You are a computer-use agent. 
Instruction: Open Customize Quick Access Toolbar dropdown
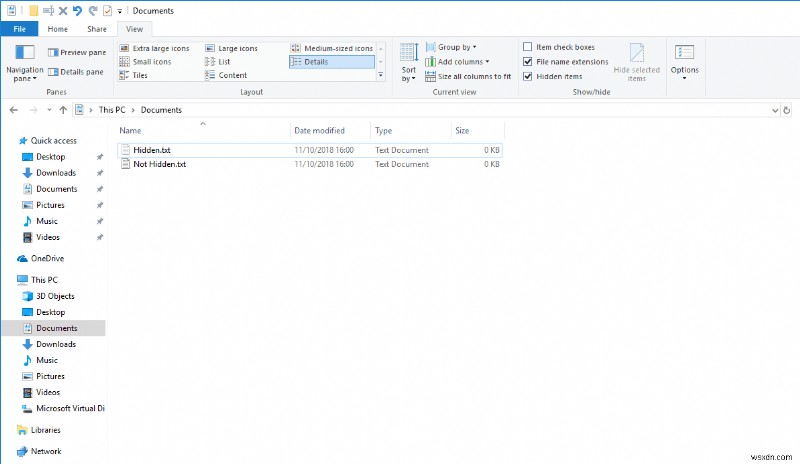tap(120, 11)
